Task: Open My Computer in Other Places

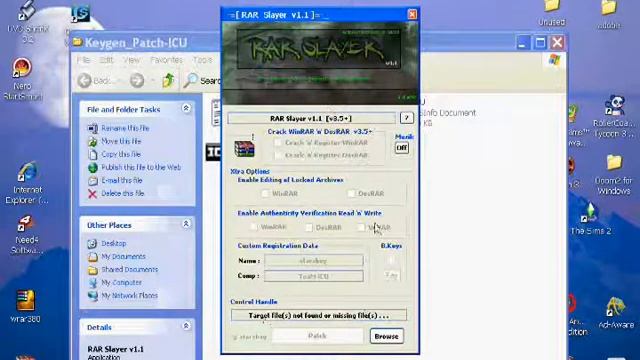Action: tap(122, 282)
